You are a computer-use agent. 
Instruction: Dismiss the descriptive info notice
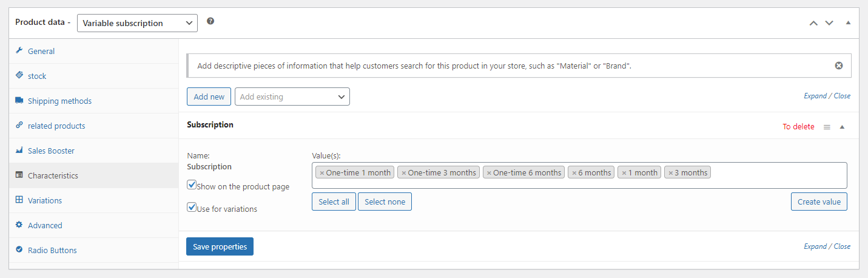click(x=839, y=66)
